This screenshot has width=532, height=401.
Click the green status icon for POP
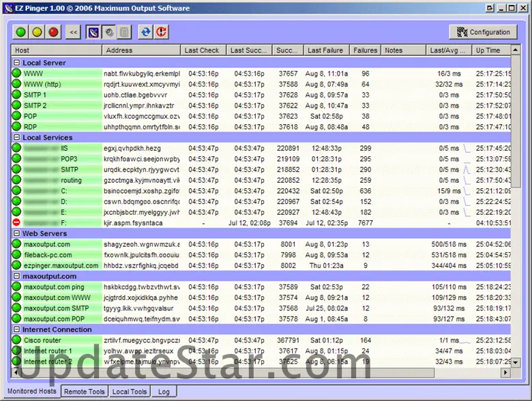click(16, 116)
